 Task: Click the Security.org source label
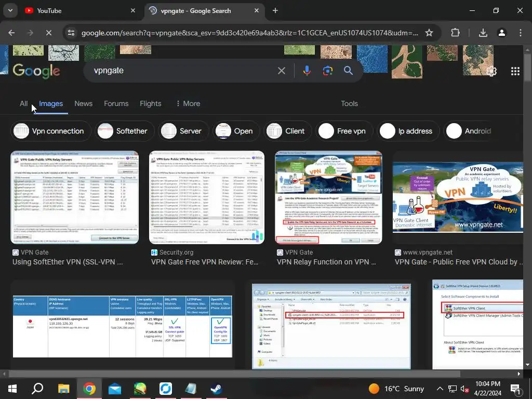click(x=177, y=252)
